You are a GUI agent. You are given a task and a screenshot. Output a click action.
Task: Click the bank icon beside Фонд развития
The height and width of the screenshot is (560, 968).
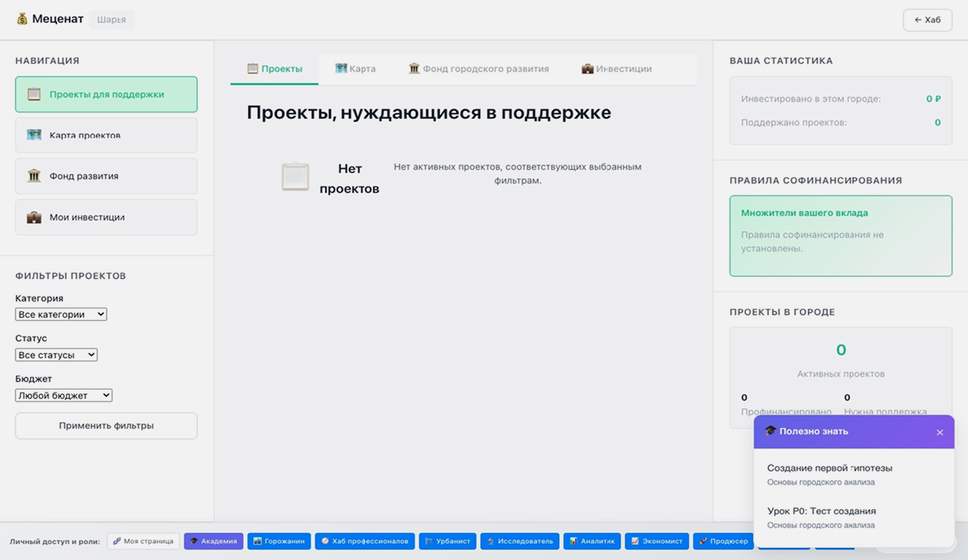(34, 176)
